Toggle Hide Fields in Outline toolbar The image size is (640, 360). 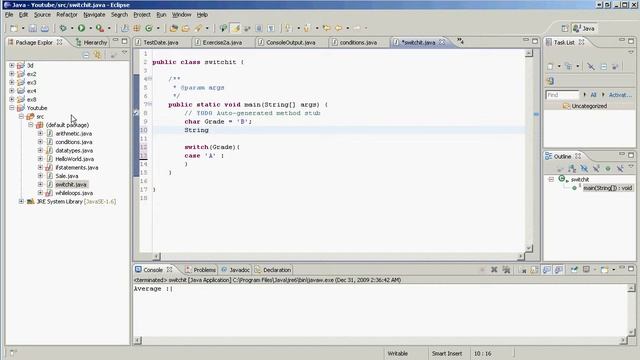tap(584, 168)
